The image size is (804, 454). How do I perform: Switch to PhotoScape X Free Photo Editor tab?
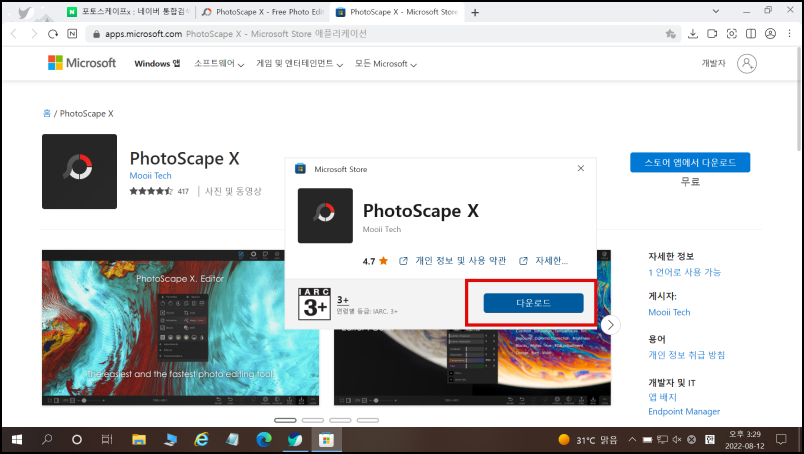pos(262,12)
